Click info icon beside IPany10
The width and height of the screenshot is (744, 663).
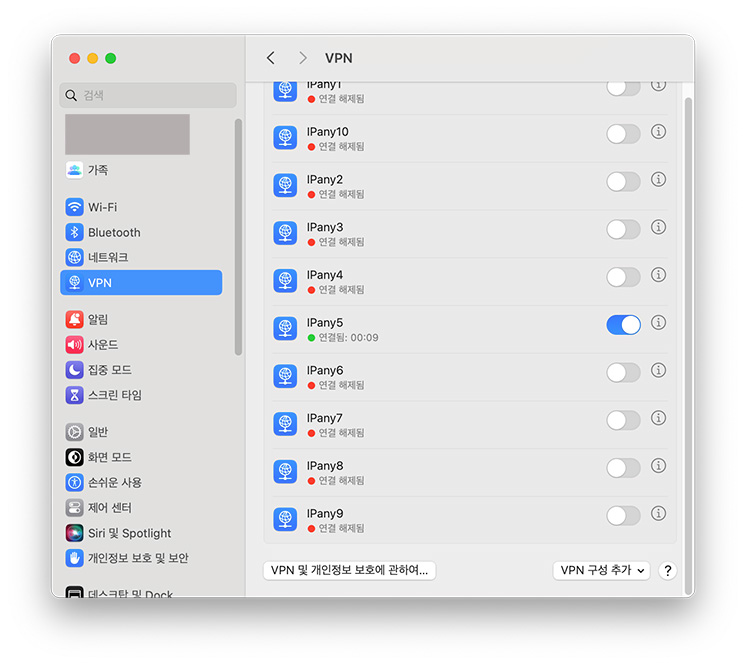pyautogui.click(x=658, y=132)
